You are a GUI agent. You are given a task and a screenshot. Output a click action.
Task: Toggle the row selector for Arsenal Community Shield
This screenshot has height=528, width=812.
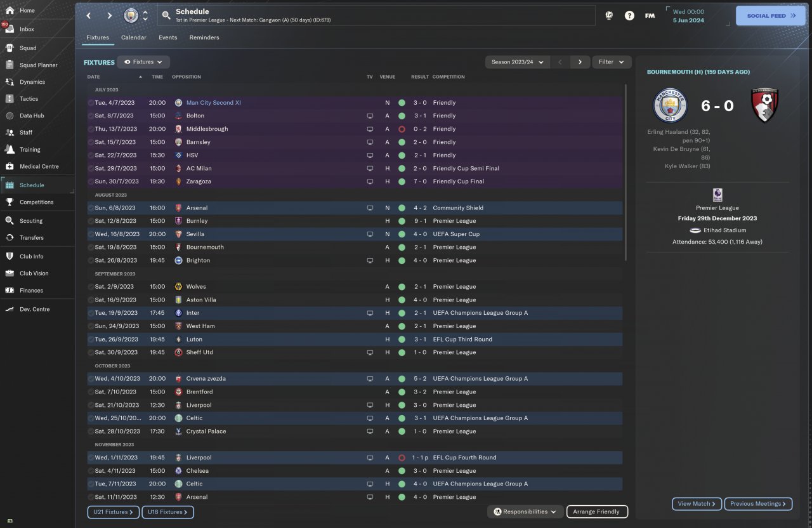coord(91,208)
